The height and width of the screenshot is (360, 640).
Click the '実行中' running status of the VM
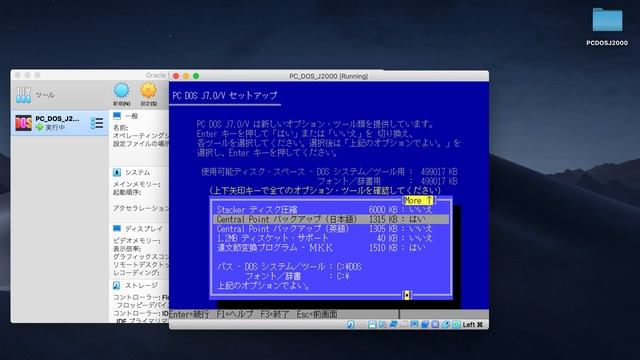point(55,127)
